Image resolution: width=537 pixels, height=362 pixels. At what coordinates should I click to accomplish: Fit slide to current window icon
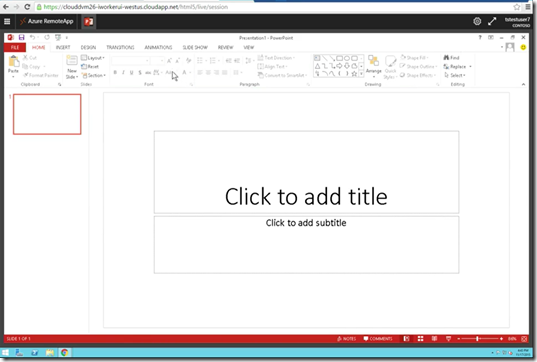click(524, 339)
